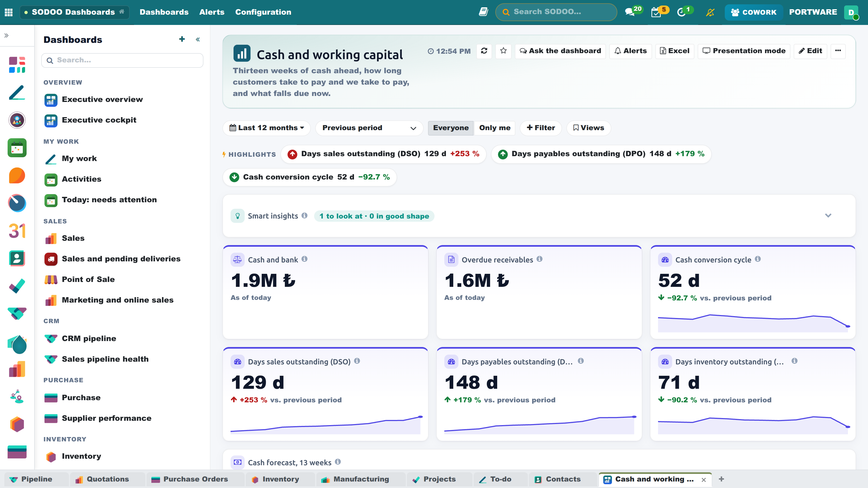The width and height of the screenshot is (868, 488).
Task: Open the timer icon with 1 badge
Action: pos(684,12)
